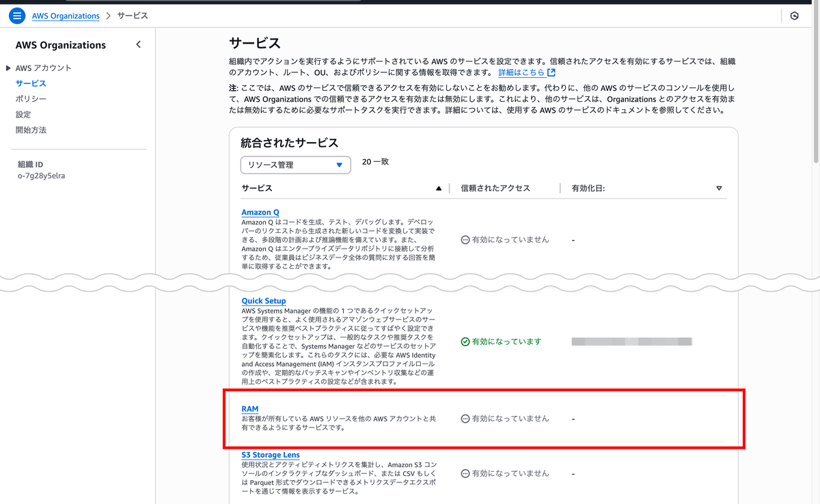
Task: Click AWS Organizations breadcrumb link
Action: 66,16
